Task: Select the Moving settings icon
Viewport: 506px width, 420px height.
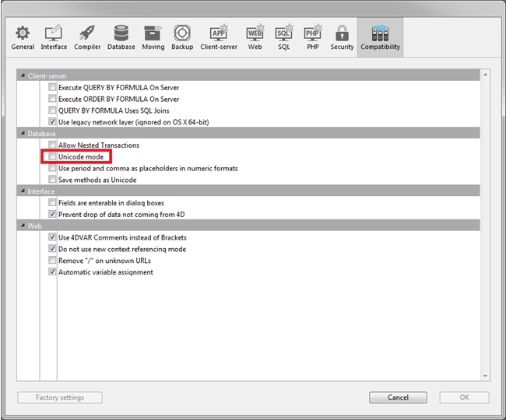Action: tap(153, 37)
